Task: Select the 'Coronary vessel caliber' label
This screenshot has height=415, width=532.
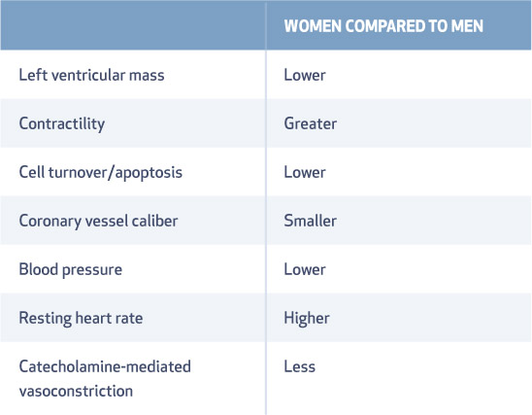Action: click(x=98, y=221)
